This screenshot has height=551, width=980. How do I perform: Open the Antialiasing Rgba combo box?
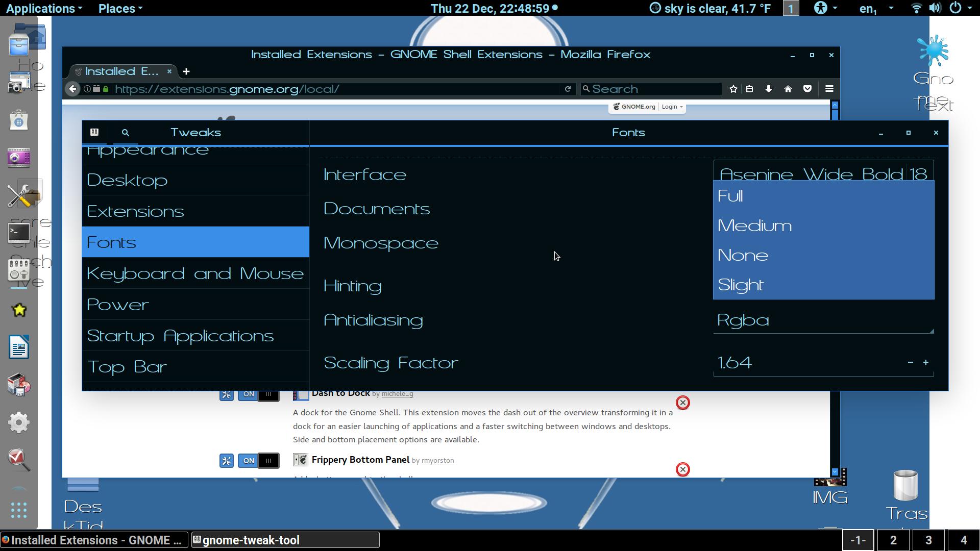click(823, 320)
